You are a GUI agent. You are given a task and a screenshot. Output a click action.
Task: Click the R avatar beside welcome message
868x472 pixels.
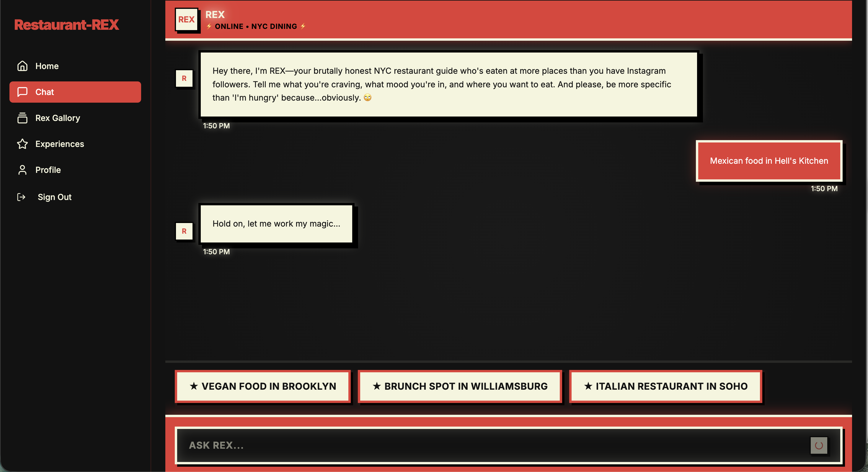coord(184,78)
